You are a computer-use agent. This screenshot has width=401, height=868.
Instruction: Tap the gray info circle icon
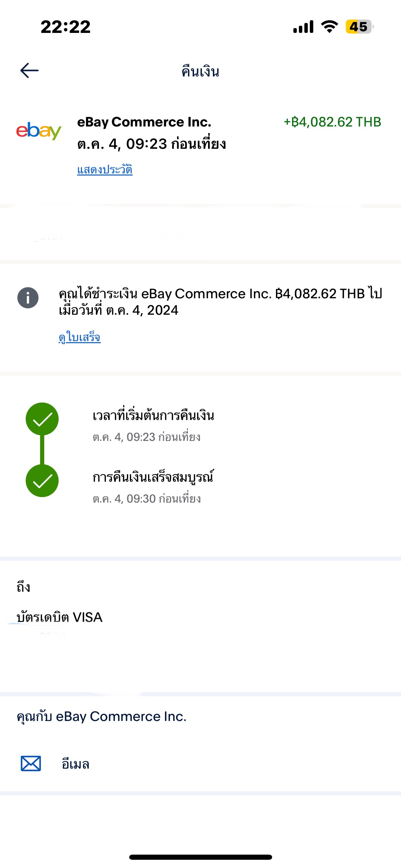pyautogui.click(x=28, y=298)
